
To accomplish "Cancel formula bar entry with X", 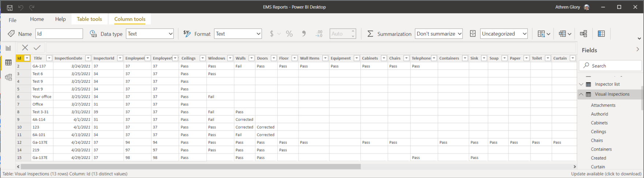I will (25, 47).
